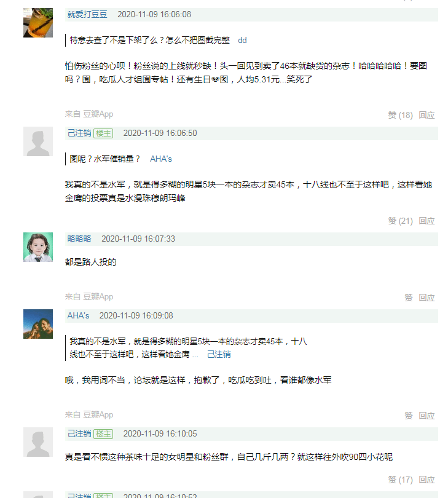
Task: Open username link 略略略
Action: (x=79, y=239)
